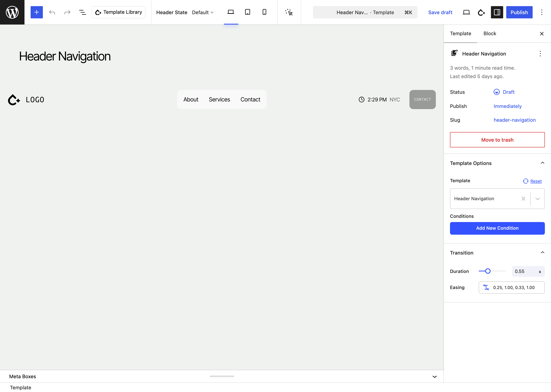Screen dimensions: 551x392
Task: Change the Immediately publish date
Action: pyautogui.click(x=507, y=106)
